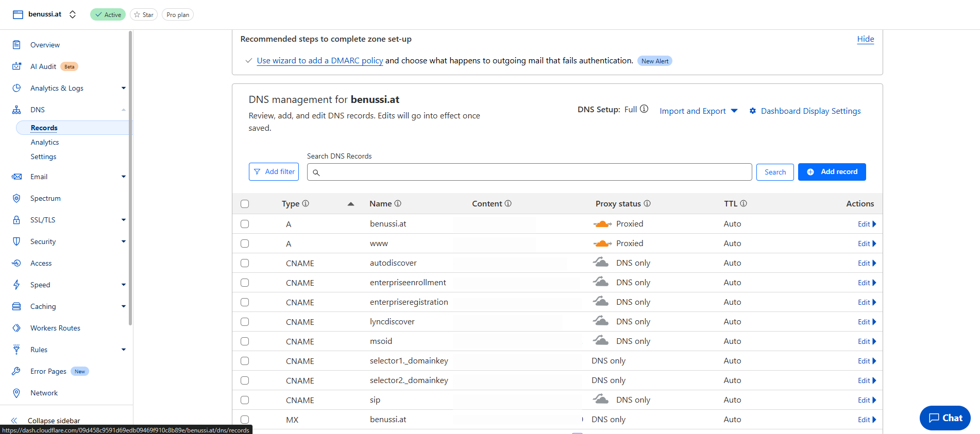Tick the selector1._domainkey record checkbox
The height and width of the screenshot is (434, 980).
(245, 361)
